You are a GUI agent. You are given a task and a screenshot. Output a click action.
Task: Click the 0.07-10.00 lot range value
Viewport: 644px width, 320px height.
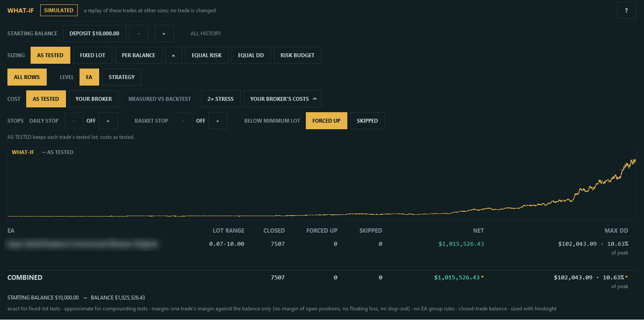(227, 244)
